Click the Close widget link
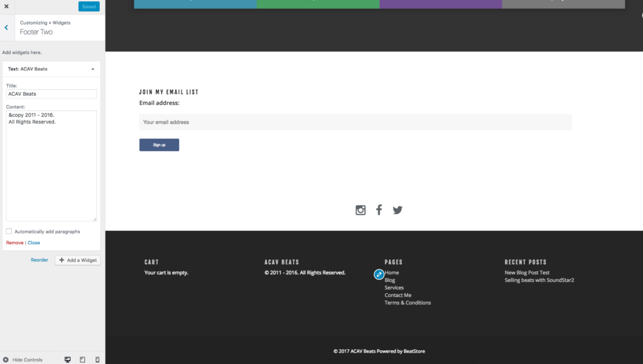This screenshot has width=643, height=364. 34,243
